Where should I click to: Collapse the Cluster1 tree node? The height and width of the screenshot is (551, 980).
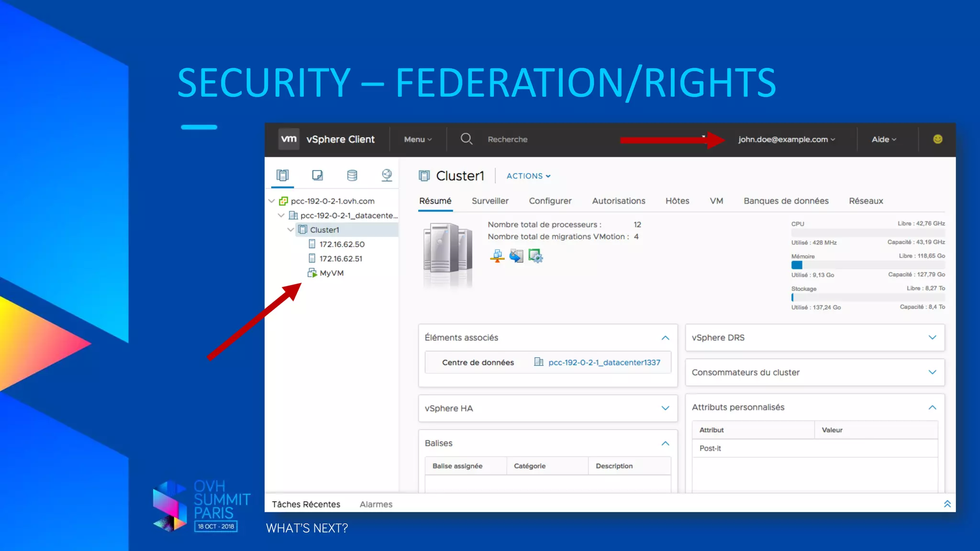point(290,230)
